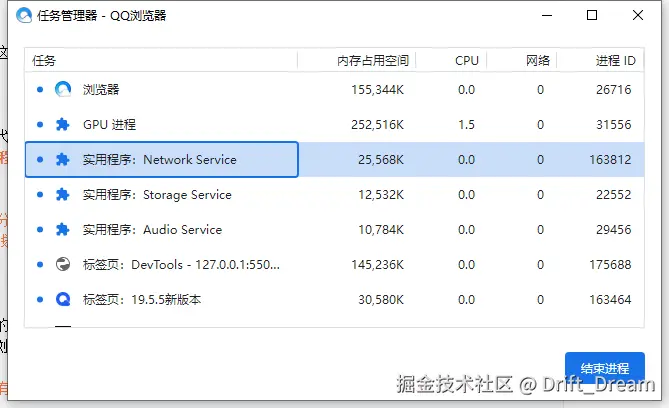The height and width of the screenshot is (408, 669).
Task: Maximize the 任务管理器 window
Action: tap(592, 16)
